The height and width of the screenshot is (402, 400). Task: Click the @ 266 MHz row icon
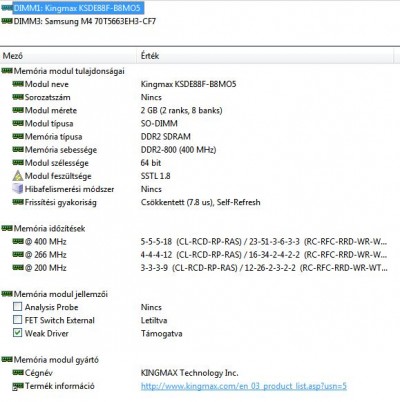(x=18, y=254)
